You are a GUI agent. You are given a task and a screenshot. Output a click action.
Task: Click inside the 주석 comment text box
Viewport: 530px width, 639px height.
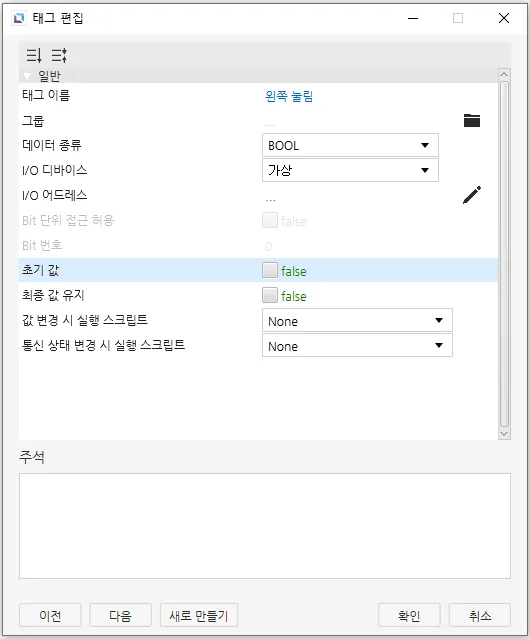click(x=265, y=526)
